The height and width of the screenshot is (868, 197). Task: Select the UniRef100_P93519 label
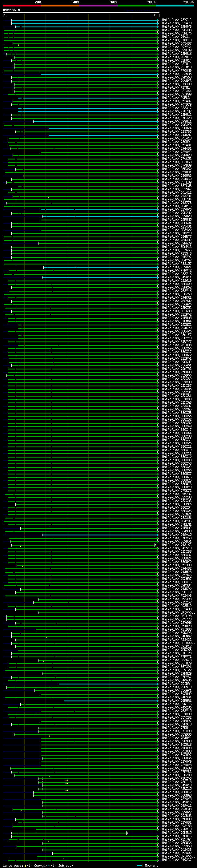(176, 606)
